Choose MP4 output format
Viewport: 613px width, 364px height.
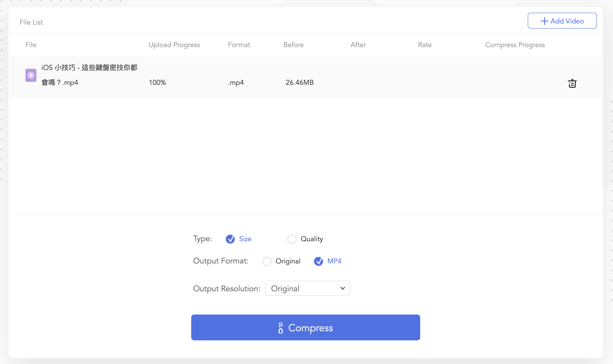pyautogui.click(x=318, y=261)
